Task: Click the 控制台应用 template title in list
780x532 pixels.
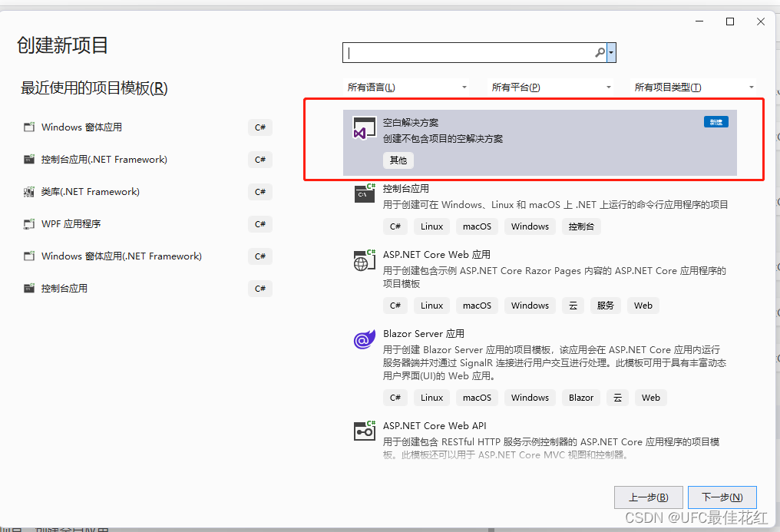Action: click(x=406, y=188)
